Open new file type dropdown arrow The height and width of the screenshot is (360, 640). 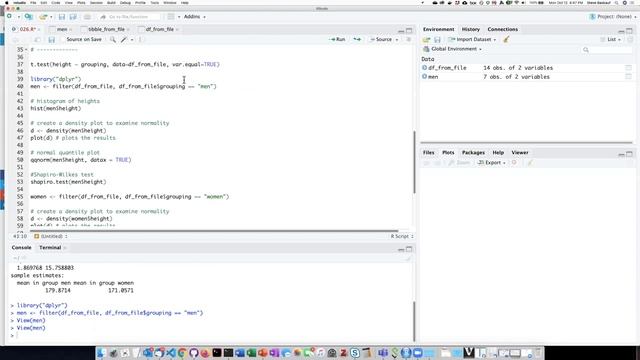18,17
